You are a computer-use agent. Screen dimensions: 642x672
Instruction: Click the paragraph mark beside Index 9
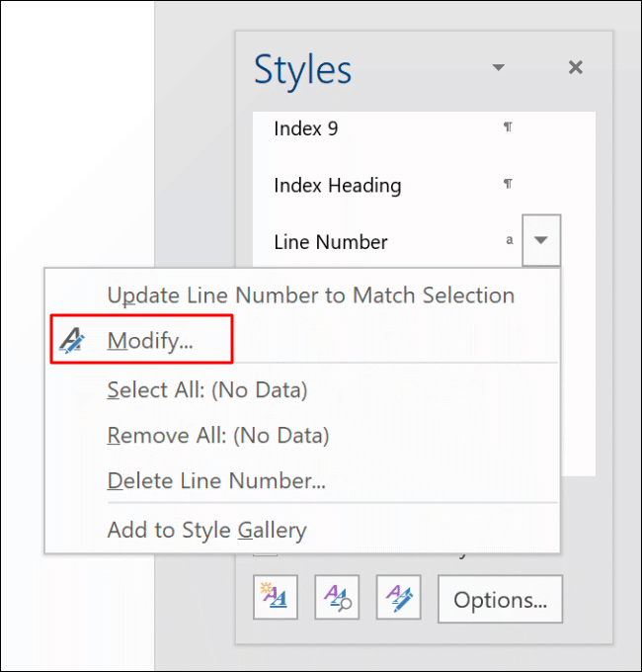coord(508,127)
